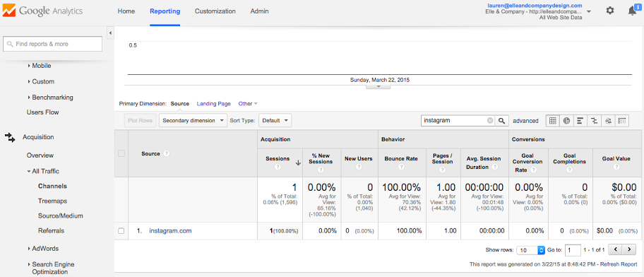The image size is (644, 277).
Task: Go to the next results page
Action: tap(628, 249)
